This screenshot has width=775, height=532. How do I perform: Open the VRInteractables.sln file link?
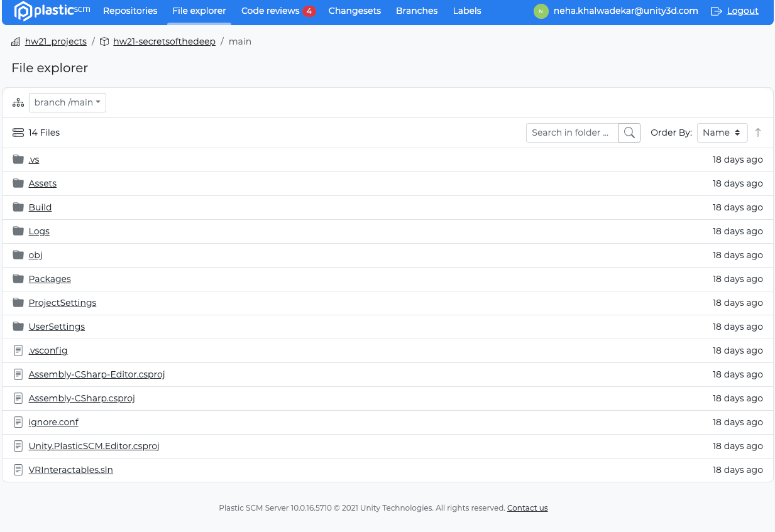click(x=71, y=470)
